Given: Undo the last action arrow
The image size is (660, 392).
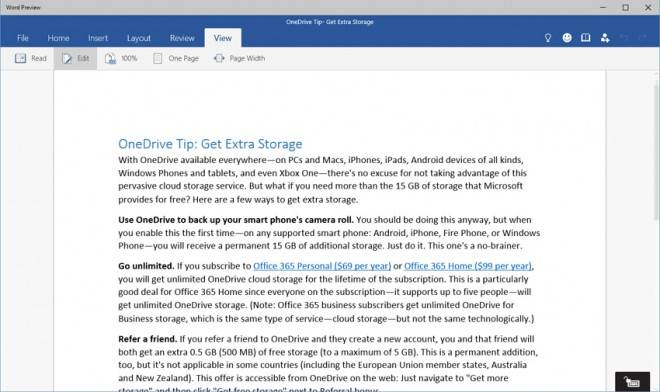Looking at the screenshot, I should pos(624,38).
